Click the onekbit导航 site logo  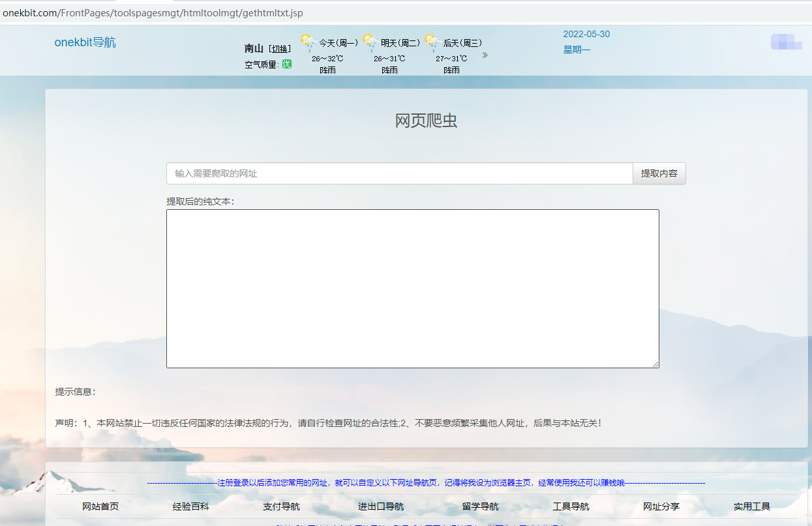tap(85, 42)
